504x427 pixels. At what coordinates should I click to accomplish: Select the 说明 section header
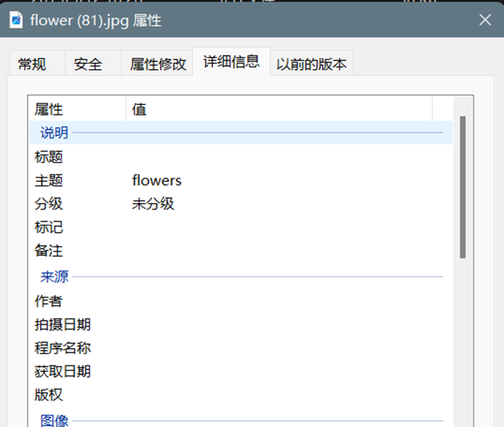tap(54, 133)
